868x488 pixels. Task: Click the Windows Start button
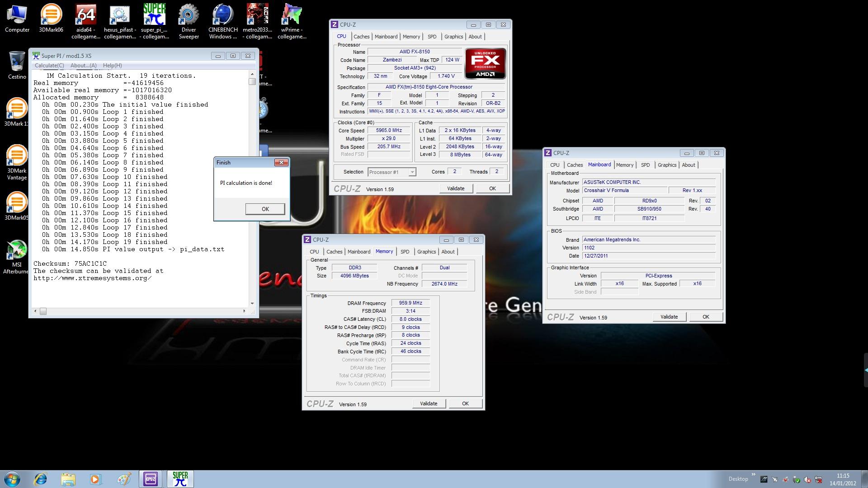click(x=12, y=479)
